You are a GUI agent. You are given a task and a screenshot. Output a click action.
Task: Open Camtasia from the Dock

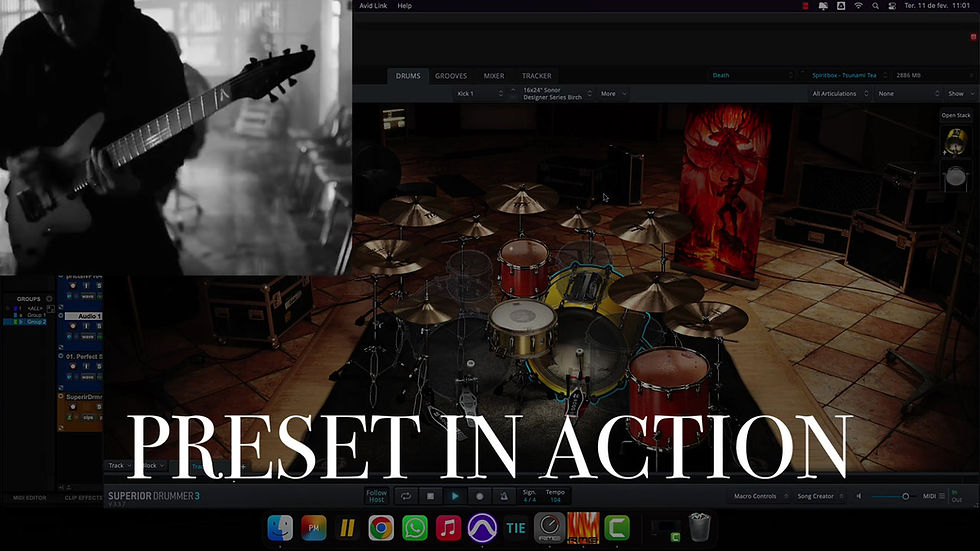(617, 528)
